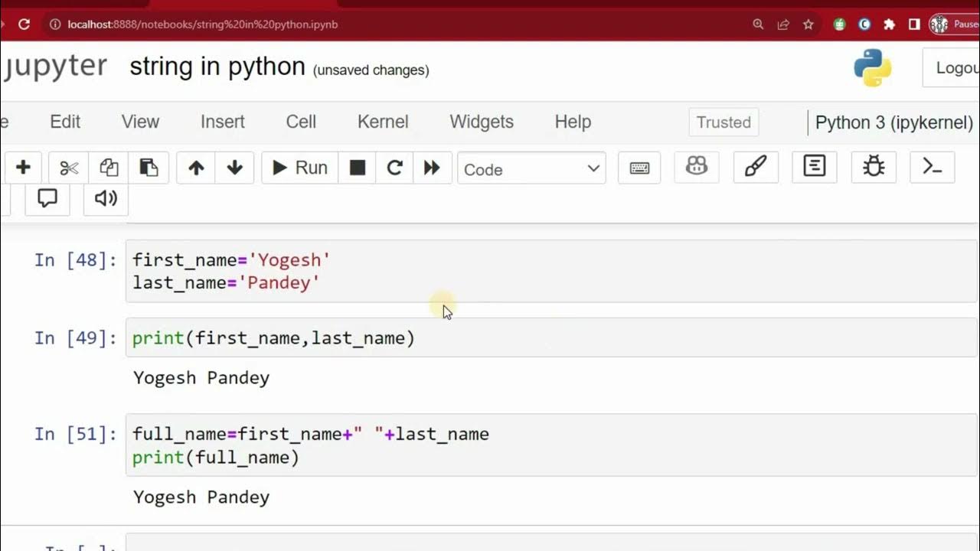The image size is (980, 551).
Task: View site information icon in address bar
Action: click(x=54, y=24)
